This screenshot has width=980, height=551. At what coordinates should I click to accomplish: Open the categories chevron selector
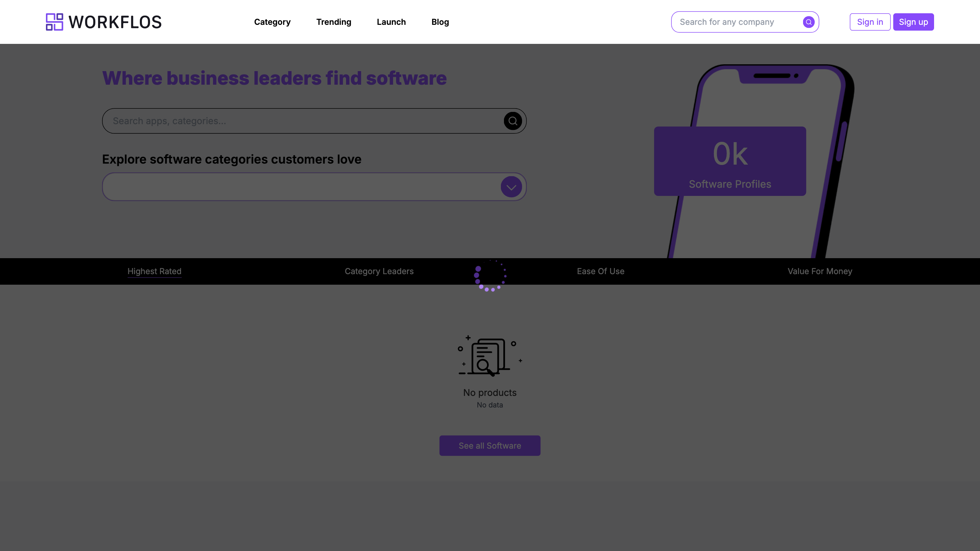click(x=511, y=187)
